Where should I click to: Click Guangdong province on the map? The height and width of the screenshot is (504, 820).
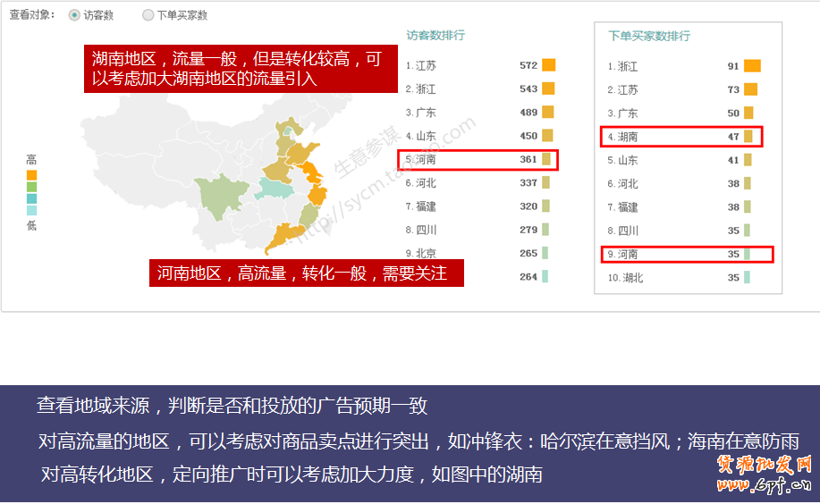[285, 236]
